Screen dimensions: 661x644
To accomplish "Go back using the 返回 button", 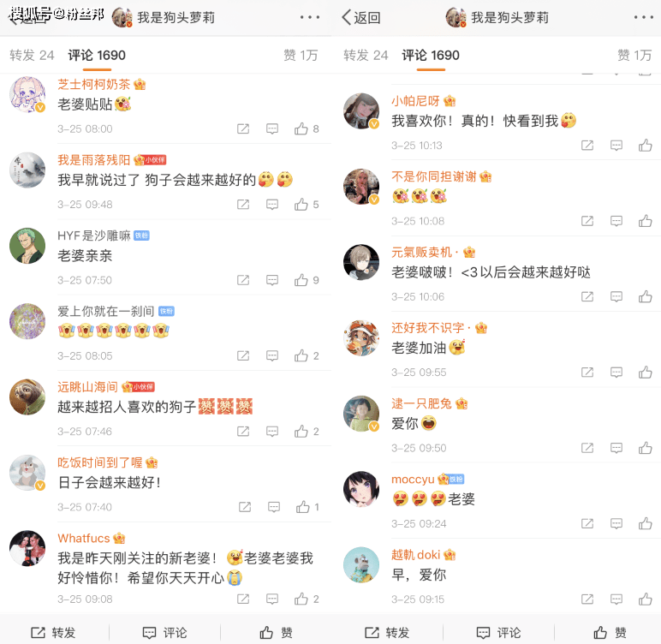I will click(x=360, y=18).
